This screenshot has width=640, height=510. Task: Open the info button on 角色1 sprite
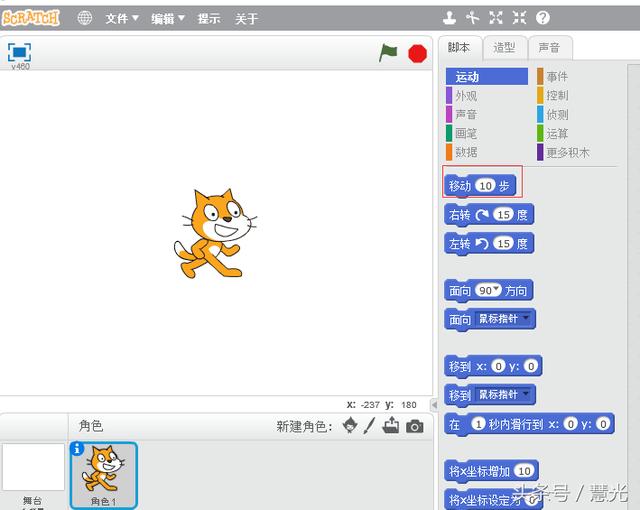77,448
